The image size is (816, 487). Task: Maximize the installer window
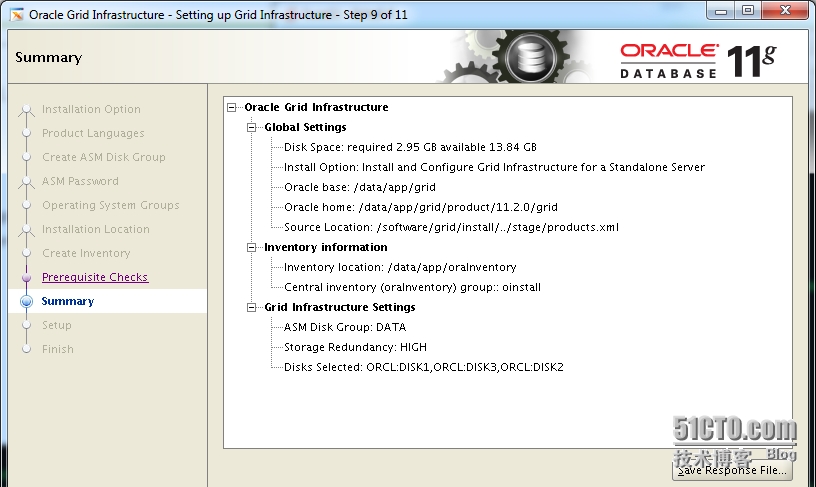[x=748, y=11]
